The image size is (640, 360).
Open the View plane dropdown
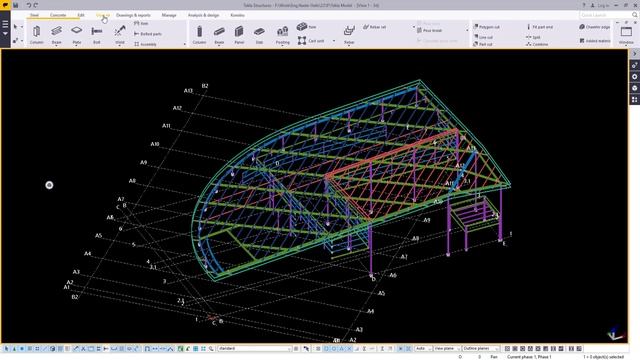[447, 349]
